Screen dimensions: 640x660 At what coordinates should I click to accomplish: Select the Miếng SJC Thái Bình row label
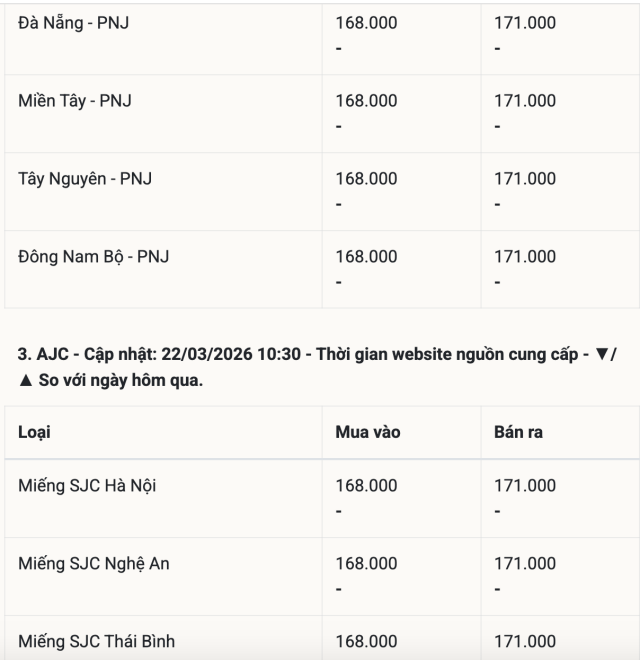97,641
